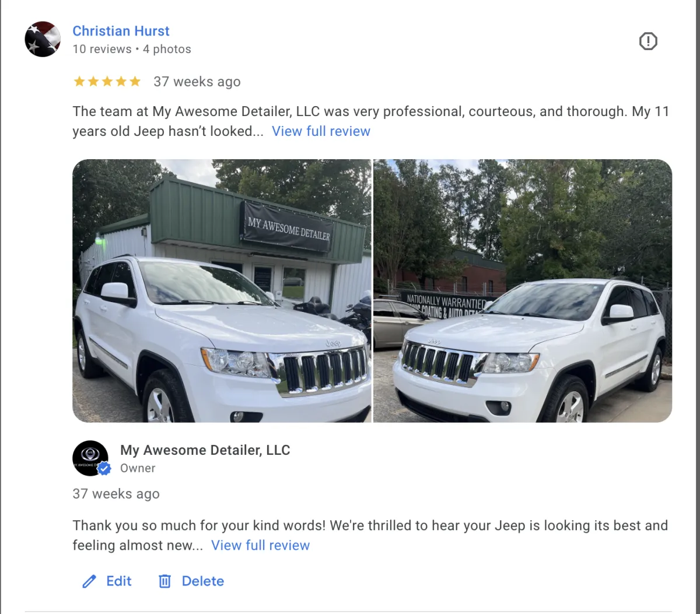The width and height of the screenshot is (700, 614).
Task: Open Christian Hurst's name link
Action: point(121,31)
